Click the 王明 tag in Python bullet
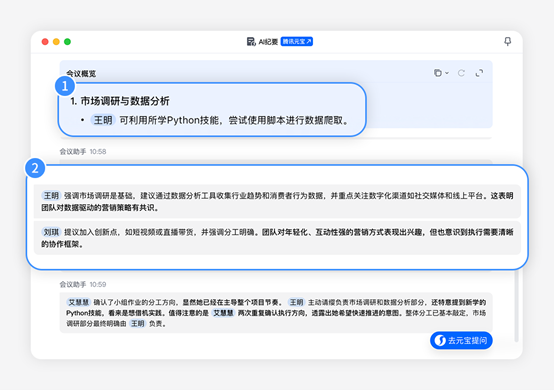554x390 pixels. pyautogui.click(x=103, y=120)
